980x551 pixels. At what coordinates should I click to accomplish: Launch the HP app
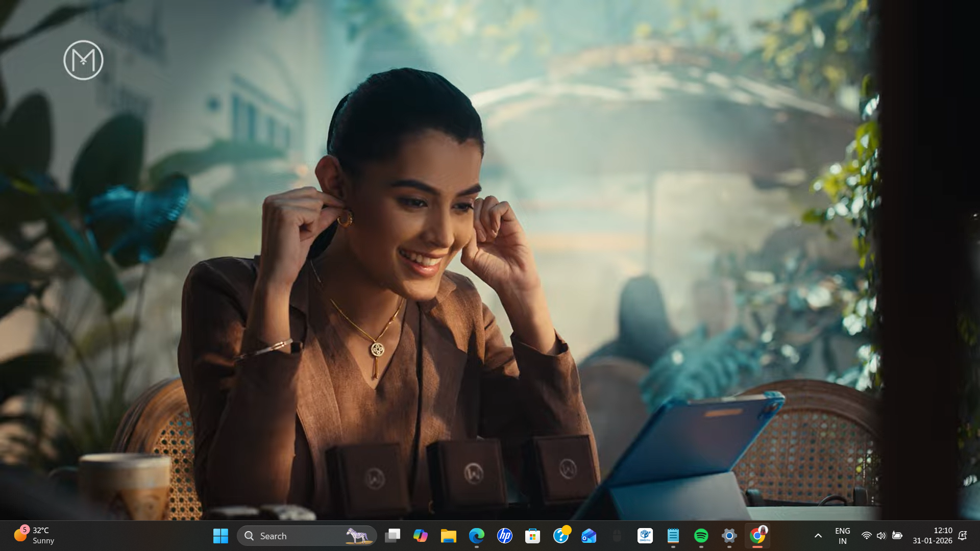pos(505,536)
